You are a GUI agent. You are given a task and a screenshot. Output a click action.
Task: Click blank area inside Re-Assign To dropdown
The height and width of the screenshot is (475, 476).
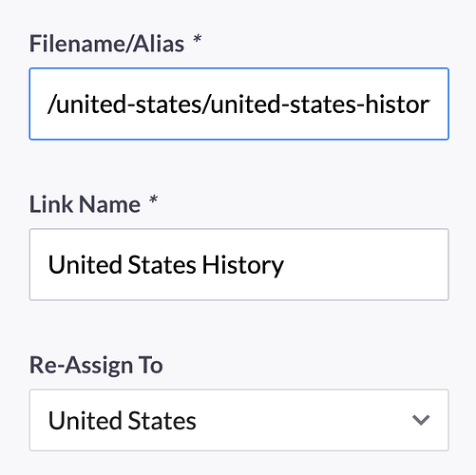[301, 420]
